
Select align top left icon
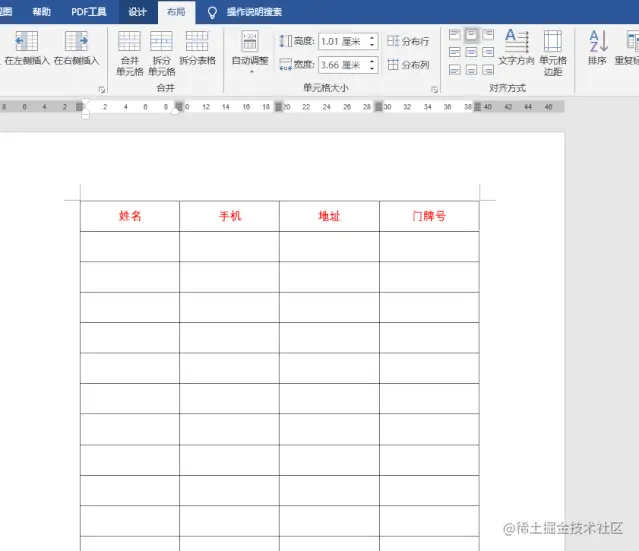click(454, 35)
